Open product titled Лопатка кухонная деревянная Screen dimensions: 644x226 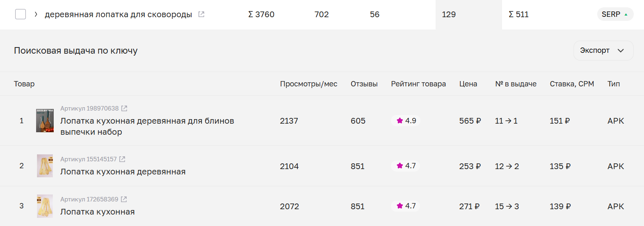(123, 172)
